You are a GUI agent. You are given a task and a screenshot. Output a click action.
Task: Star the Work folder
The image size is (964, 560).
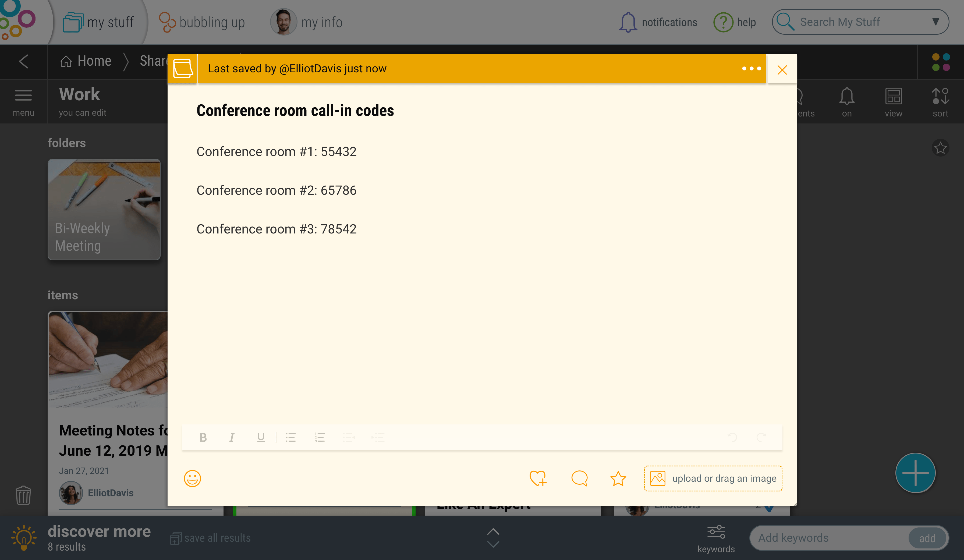click(x=940, y=148)
